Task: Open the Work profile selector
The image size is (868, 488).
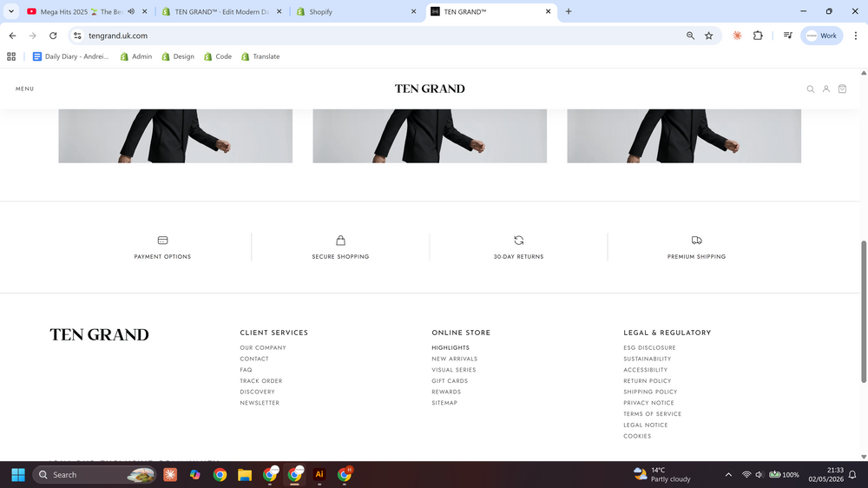Action: click(821, 36)
